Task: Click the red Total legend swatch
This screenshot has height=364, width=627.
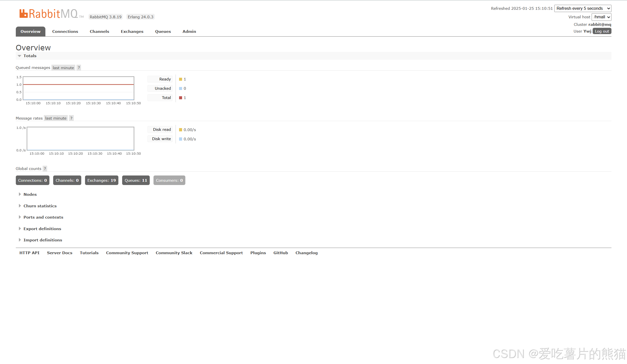Action: point(180,98)
